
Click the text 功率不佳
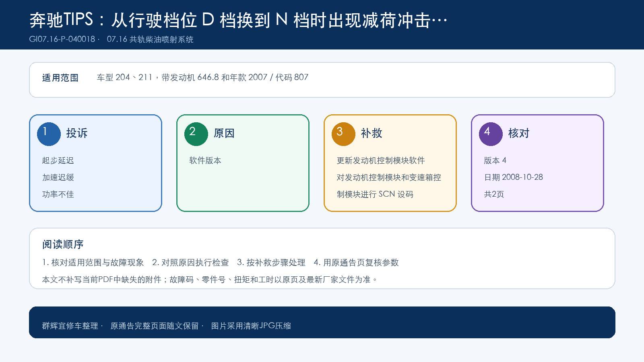(58, 194)
